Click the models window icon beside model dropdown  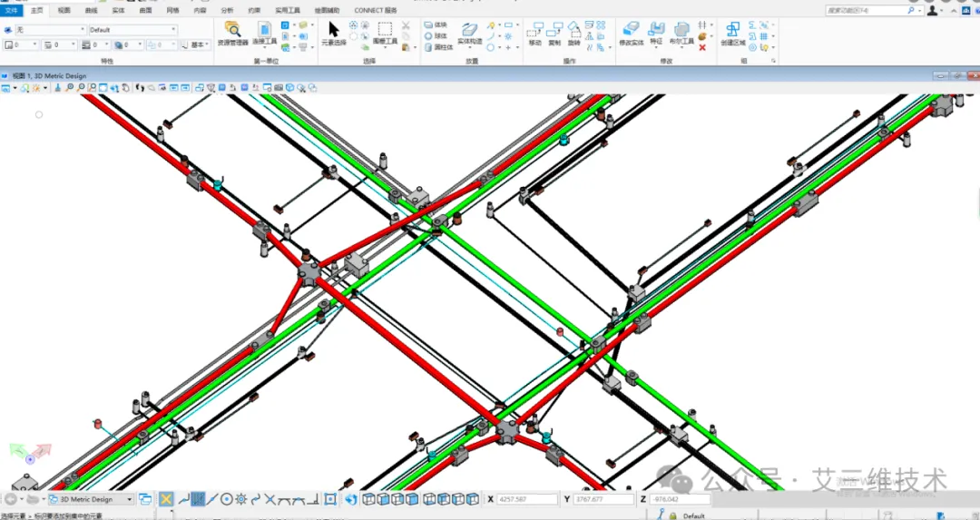pyautogui.click(x=145, y=499)
